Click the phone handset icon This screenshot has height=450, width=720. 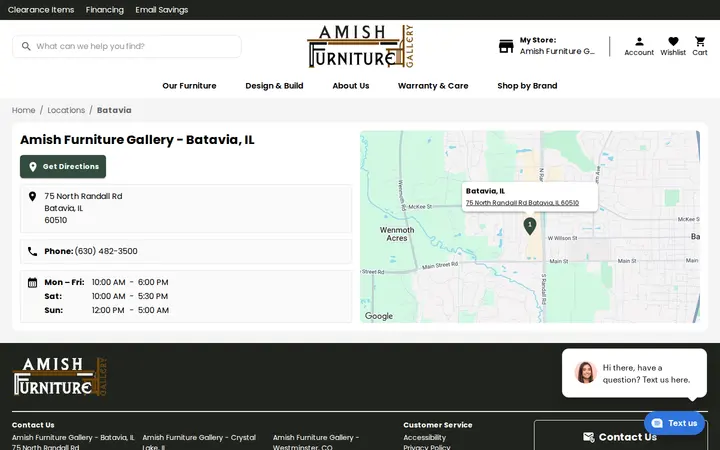[32, 251]
